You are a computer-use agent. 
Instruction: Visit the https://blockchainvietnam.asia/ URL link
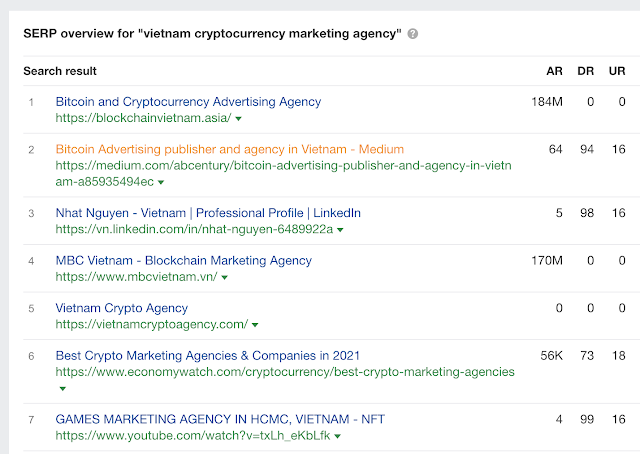tap(143, 118)
